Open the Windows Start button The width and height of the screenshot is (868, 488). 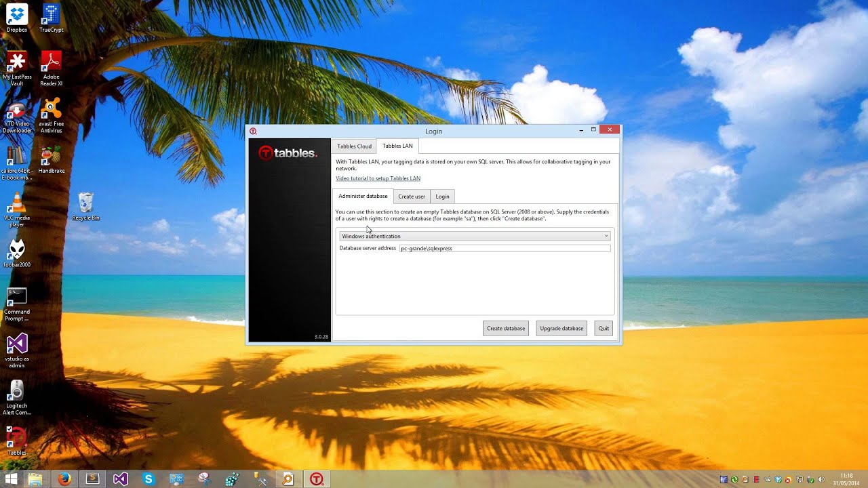coord(11,479)
